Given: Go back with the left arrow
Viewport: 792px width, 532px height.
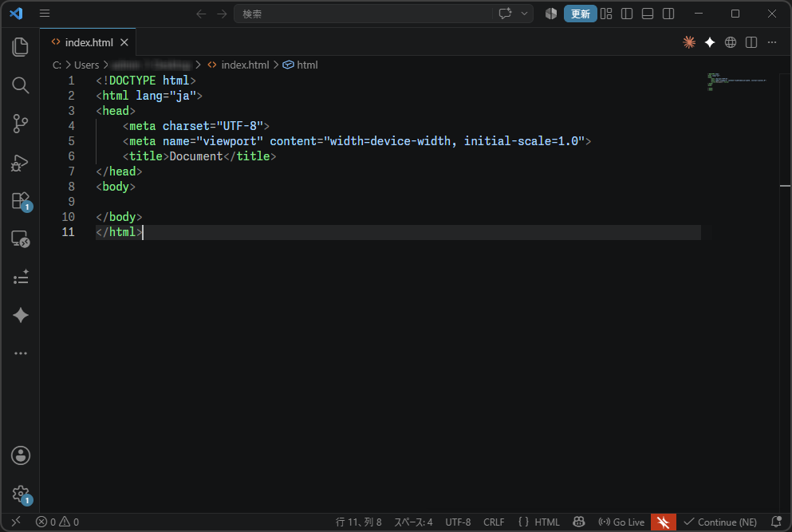Looking at the screenshot, I should click(201, 14).
